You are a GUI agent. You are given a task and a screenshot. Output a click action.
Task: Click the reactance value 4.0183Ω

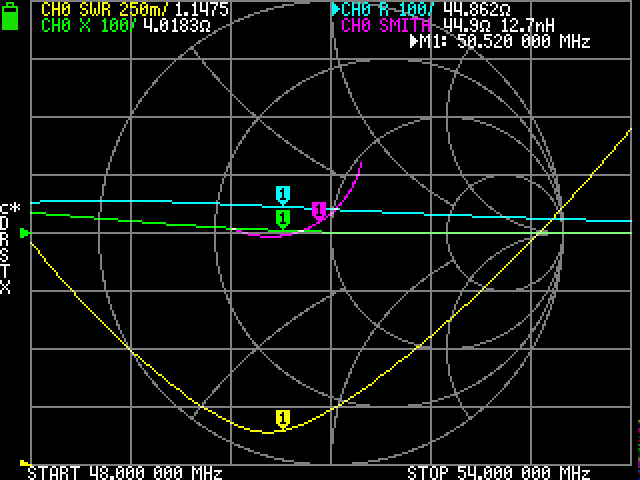[177, 25]
